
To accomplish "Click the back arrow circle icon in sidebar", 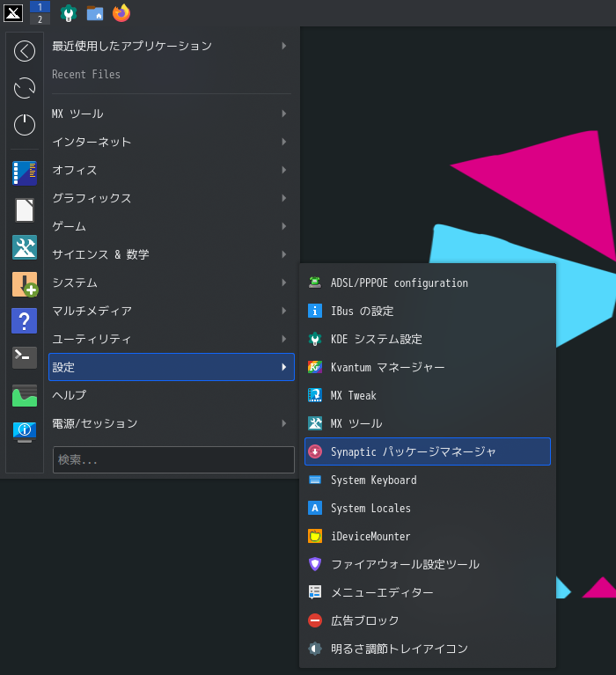I will tap(25, 51).
